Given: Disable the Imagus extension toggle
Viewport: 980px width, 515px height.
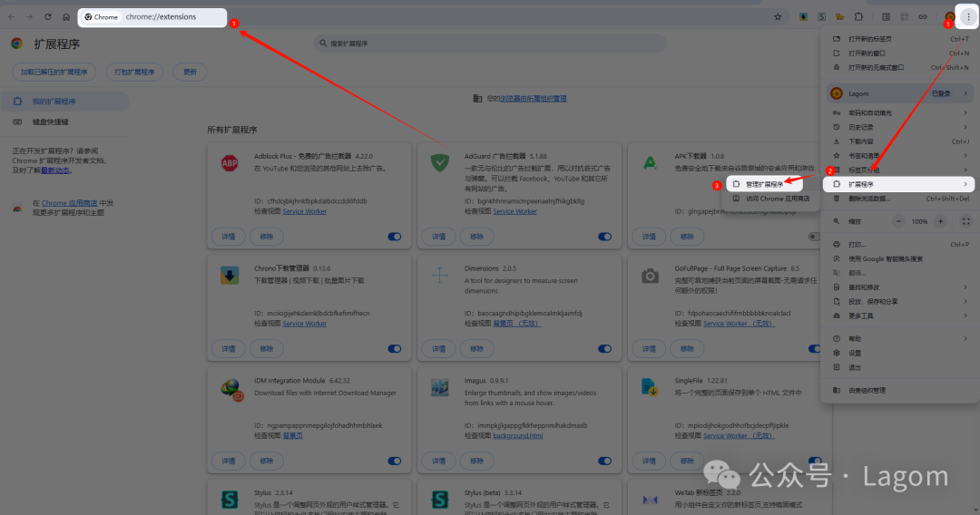Looking at the screenshot, I should [604, 462].
